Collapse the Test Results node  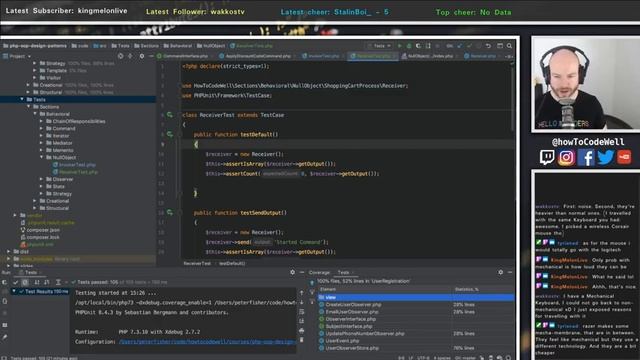tap(14, 291)
